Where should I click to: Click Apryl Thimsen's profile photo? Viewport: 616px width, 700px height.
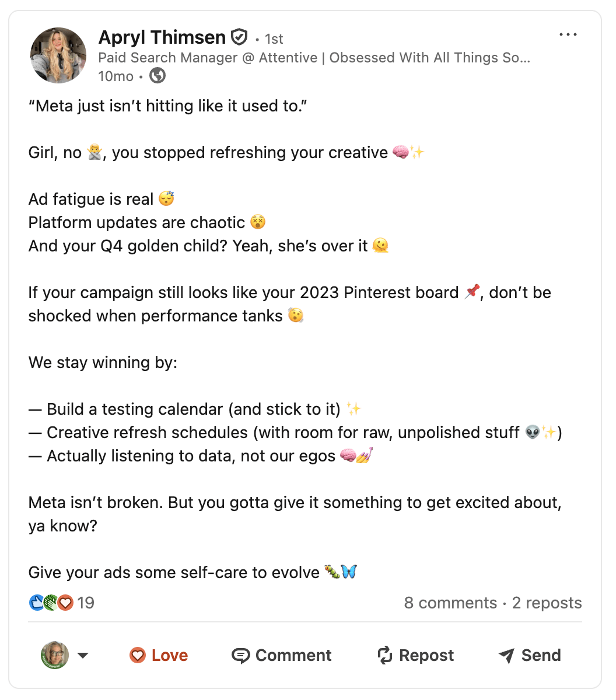point(58,55)
